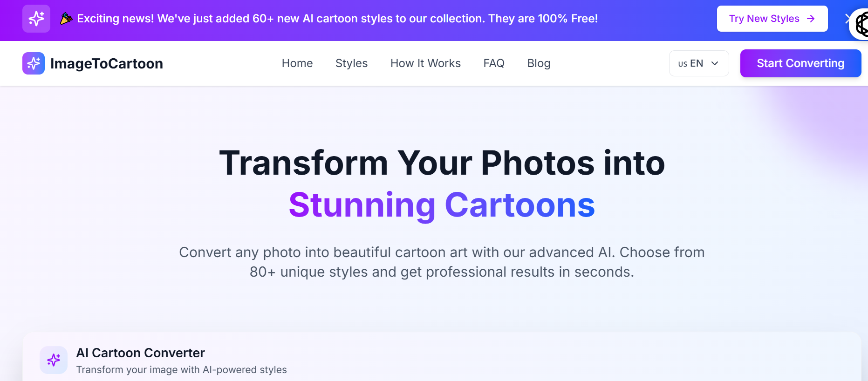Screen dimensions: 868x381
Task: Click the ImageToCartoon sparkle logo icon
Action: [34, 63]
